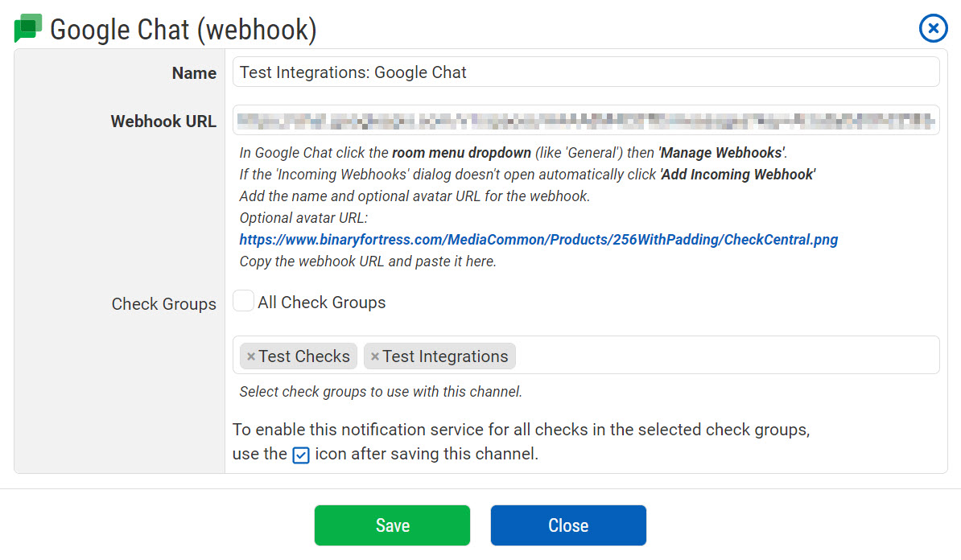Click the Name field label
The height and width of the screenshot is (560, 961).
coord(194,73)
